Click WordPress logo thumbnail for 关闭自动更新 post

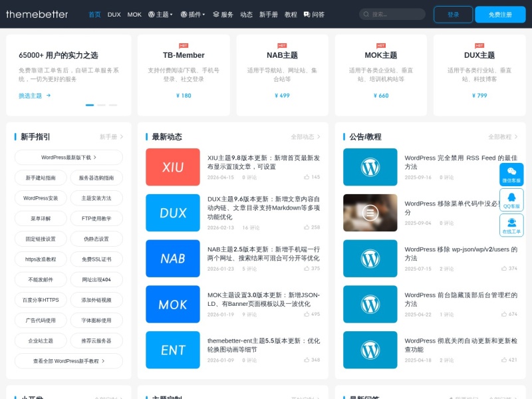click(x=370, y=350)
